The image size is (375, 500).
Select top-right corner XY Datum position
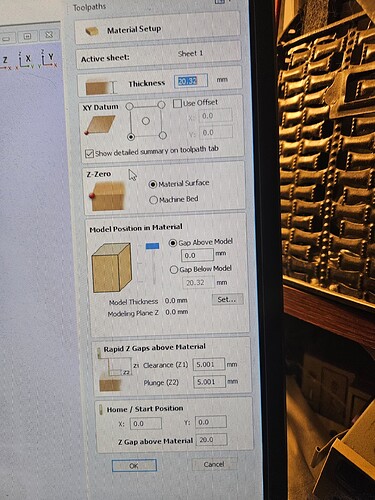coord(161,105)
